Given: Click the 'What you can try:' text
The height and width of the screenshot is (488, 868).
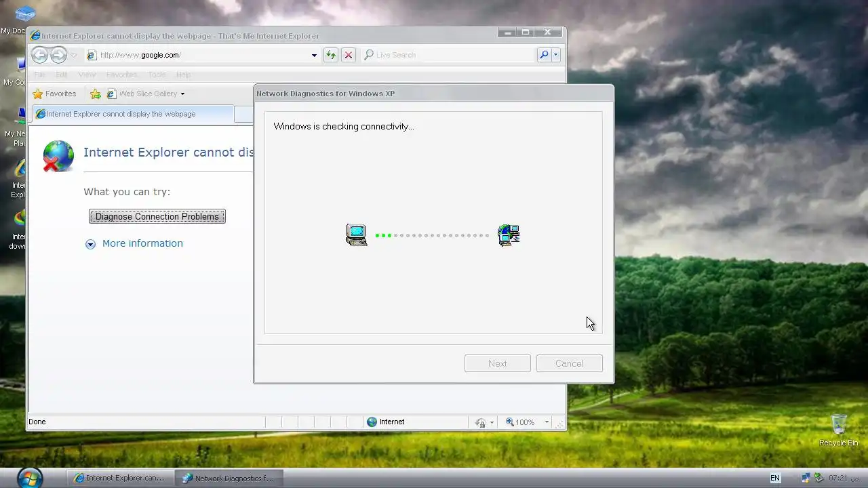Looking at the screenshot, I should (127, 192).
